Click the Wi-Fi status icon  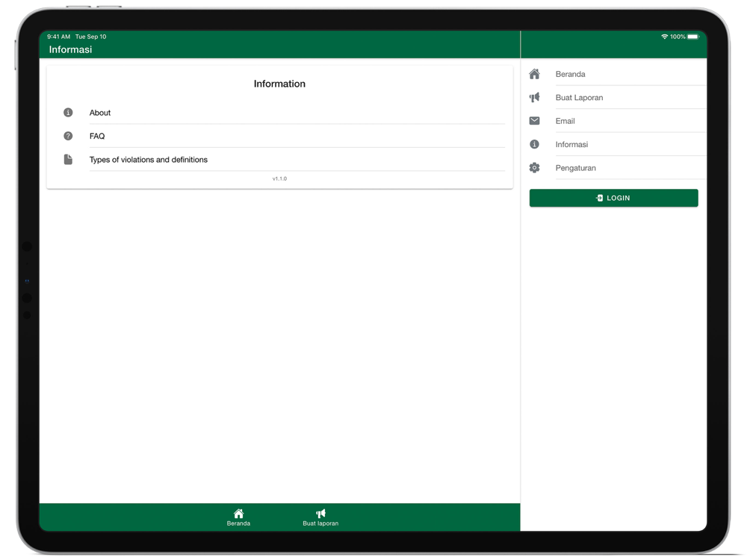(665, 37)
